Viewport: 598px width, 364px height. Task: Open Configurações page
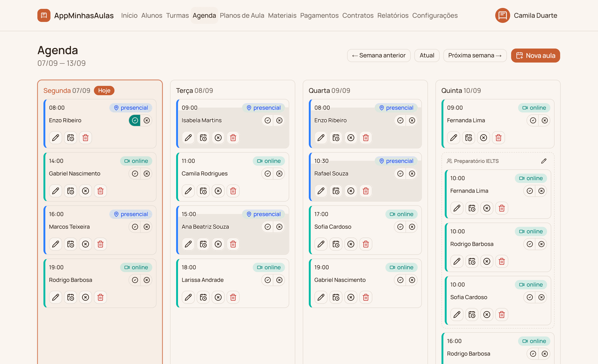[435, 15]
